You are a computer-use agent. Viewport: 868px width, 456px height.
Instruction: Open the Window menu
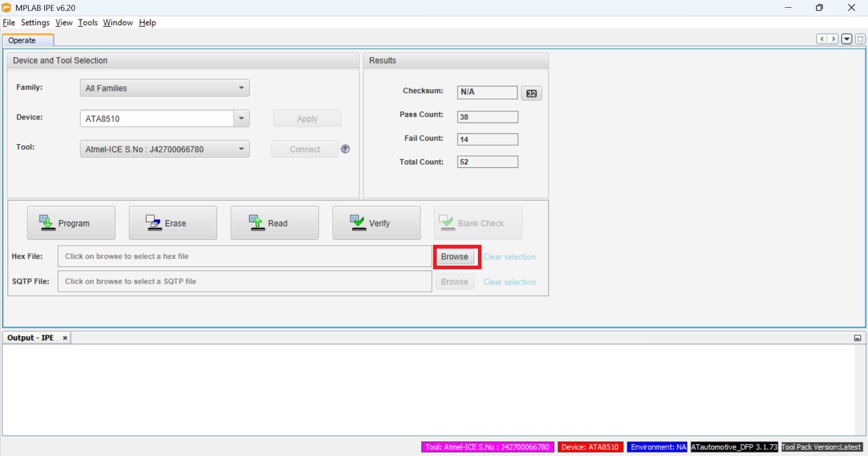pos(118,23)
